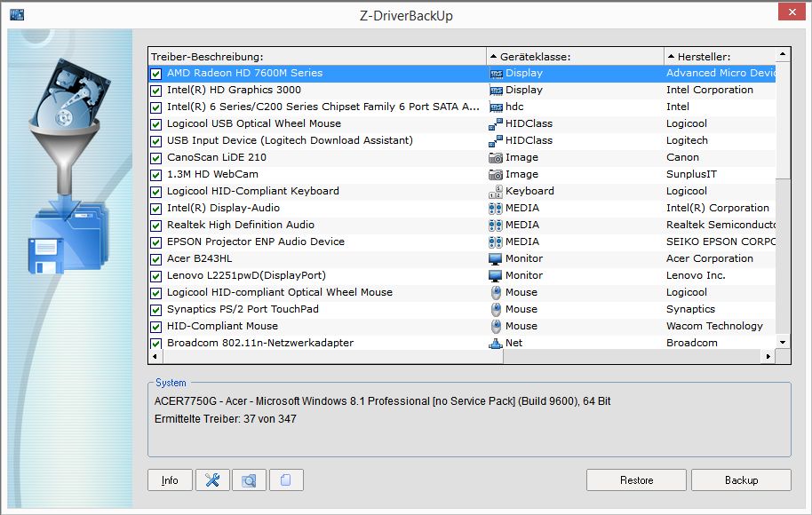Open the tools wrench-and-screwdriver button

click(212, 479)
